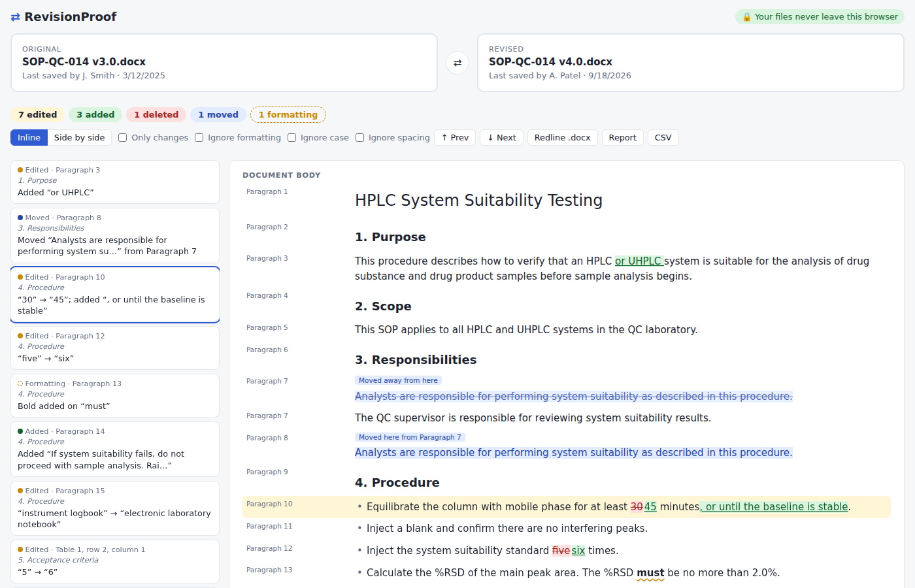915x588 pixels.
Task: Toggle the Only changes checkbox
Action: (x=122, y=138)
